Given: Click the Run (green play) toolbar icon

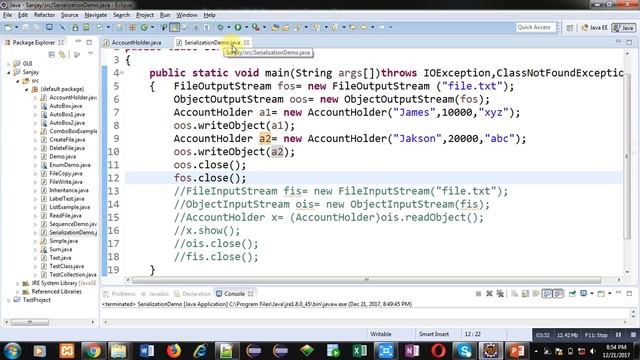Looking at the screenshot, I should 238,27.
